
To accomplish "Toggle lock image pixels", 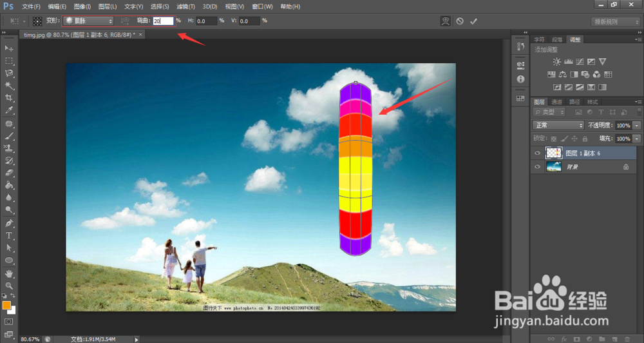I will tap(564, 139).
